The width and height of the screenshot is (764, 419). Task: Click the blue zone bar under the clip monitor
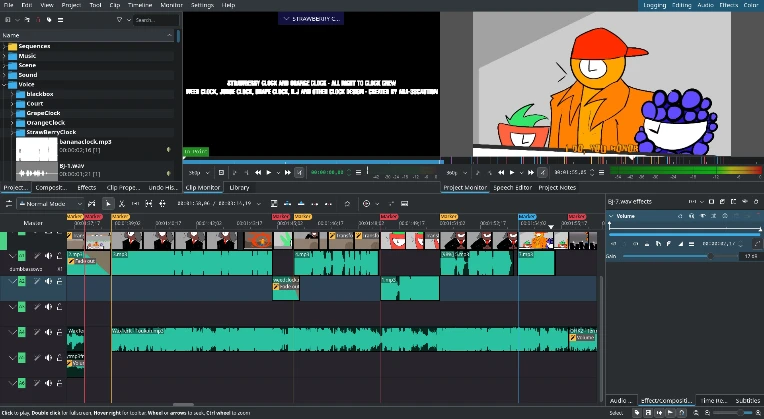[313, 161]
